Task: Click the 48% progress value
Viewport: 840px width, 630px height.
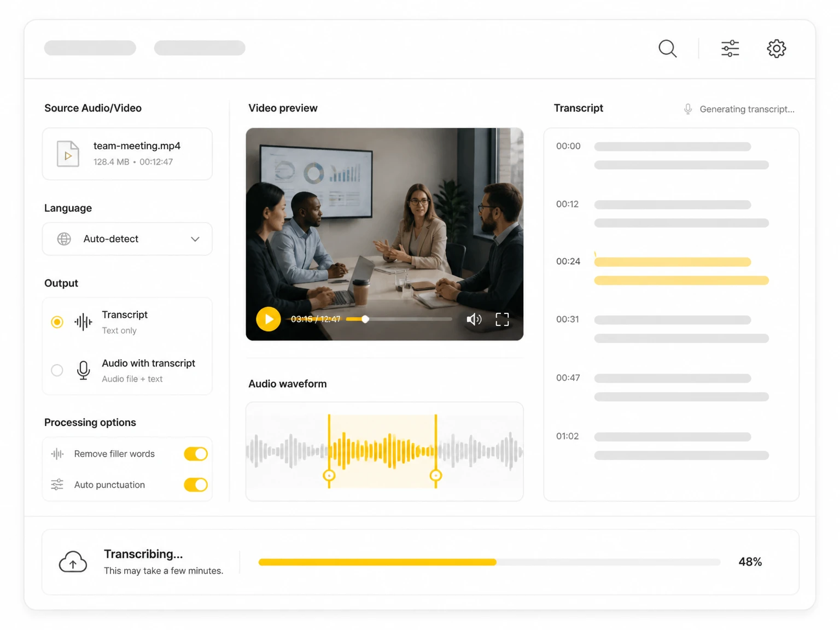Action: click(x=750, y=562)
